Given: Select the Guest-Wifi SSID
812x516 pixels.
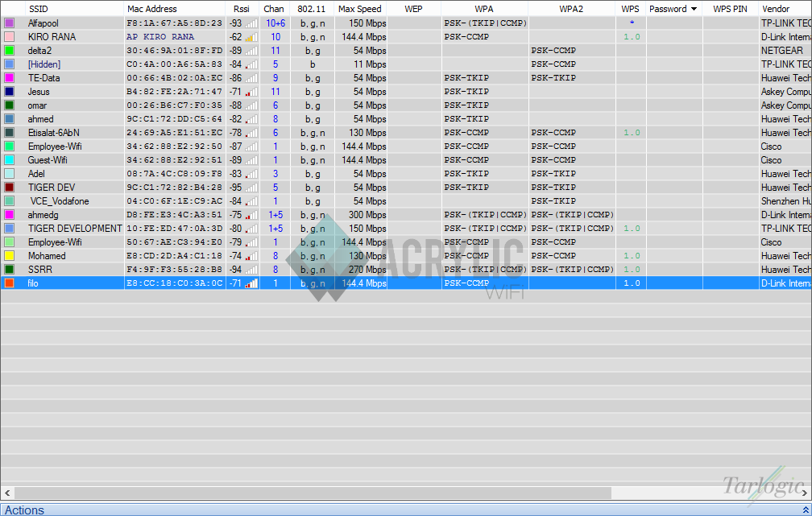Looking at the screenshot, I should click(48, 160).
